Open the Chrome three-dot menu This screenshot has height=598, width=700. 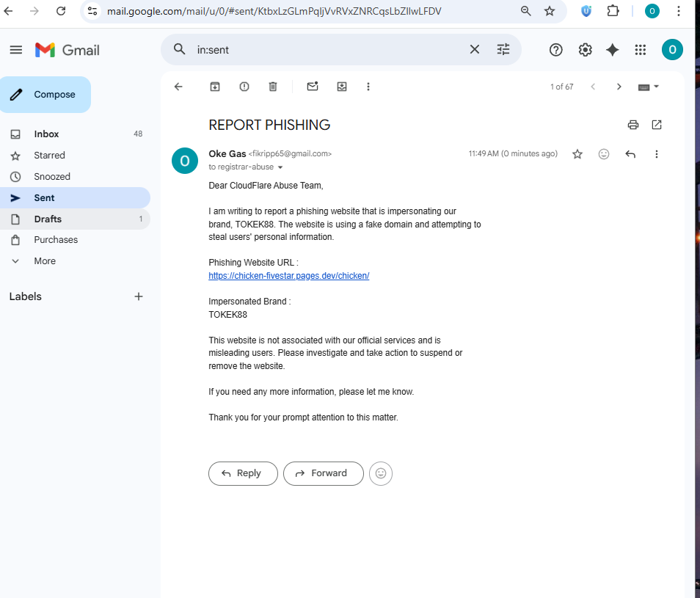(x=679, y=11)
